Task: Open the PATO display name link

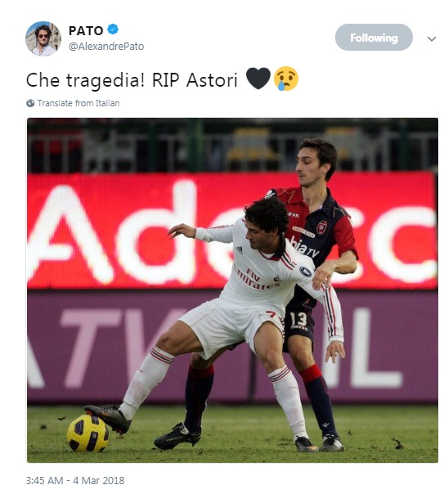Action: [86, 30]
